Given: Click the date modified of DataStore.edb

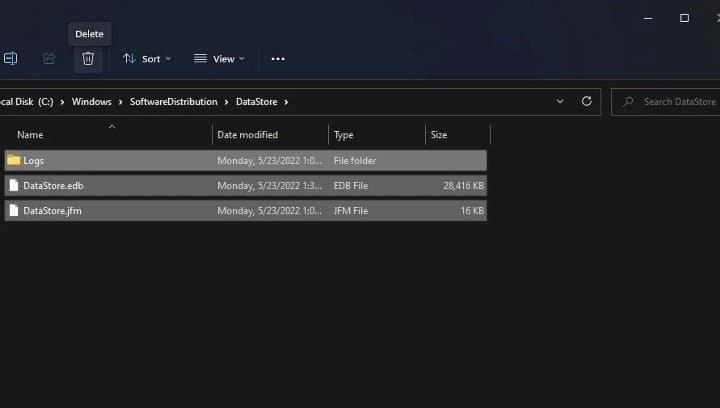Looking at the screenshot, I should pyautogui.click(x=270, y=186).
